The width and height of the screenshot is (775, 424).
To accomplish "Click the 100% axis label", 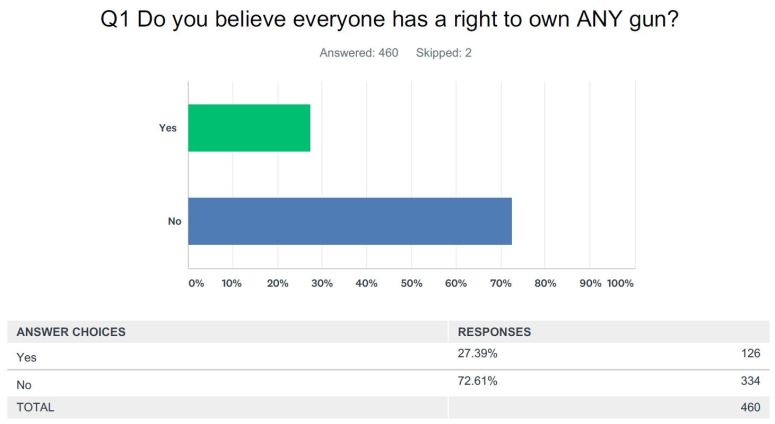I will click(620, 283).
